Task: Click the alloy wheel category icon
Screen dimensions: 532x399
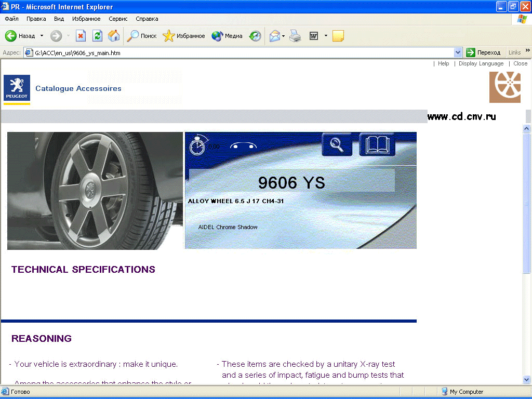Action: pos(505,87)
